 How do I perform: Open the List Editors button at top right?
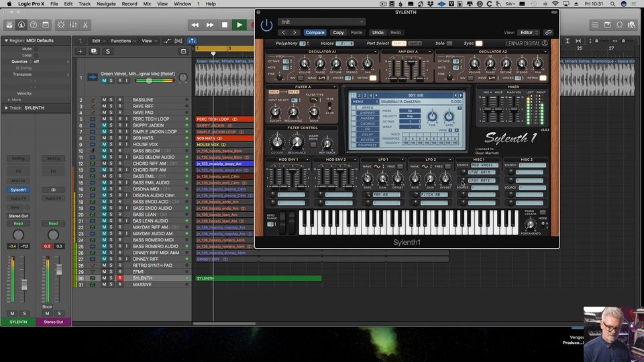(595, 25)
